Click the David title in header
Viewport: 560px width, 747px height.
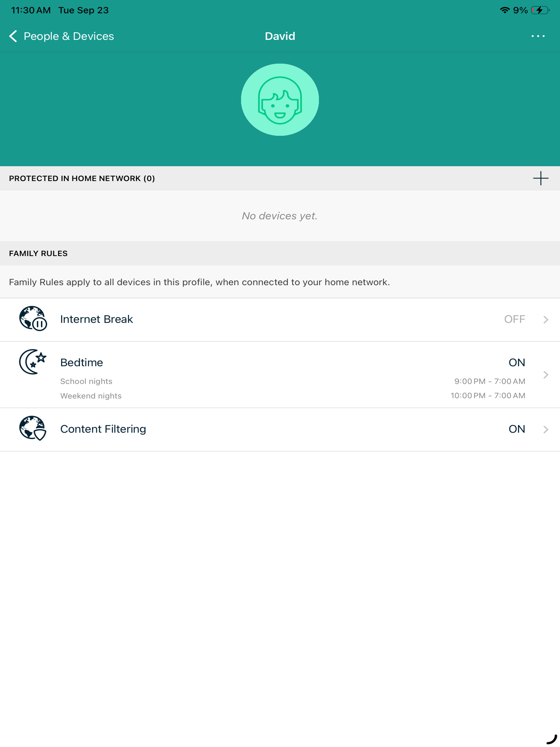tap(280, 36)
